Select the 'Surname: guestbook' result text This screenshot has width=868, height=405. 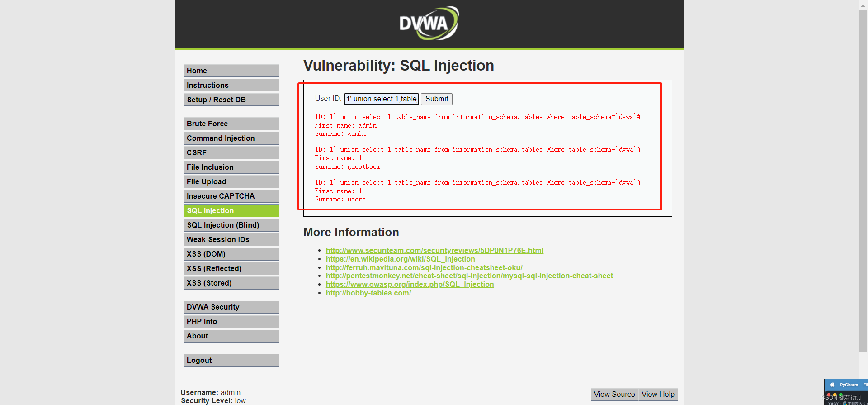[347, 167]
